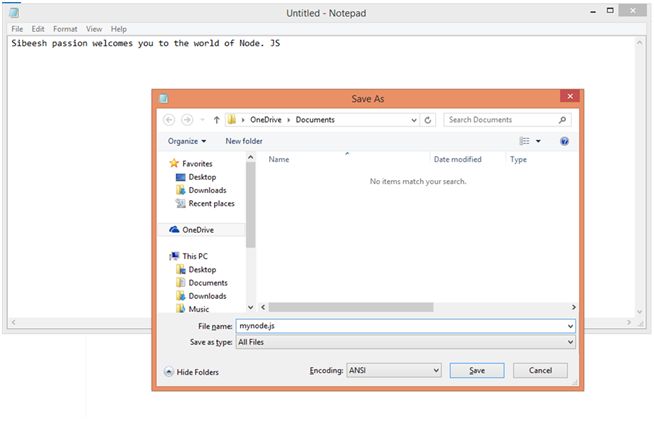The image size is (654, 421).
Task: Click file list scroll left arrow
Action: click(263, 307)
